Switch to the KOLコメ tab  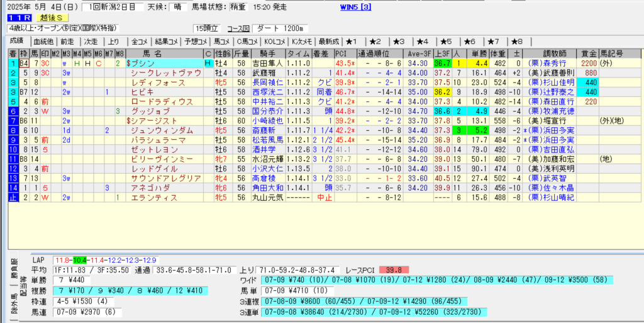[x=275, y=42]
